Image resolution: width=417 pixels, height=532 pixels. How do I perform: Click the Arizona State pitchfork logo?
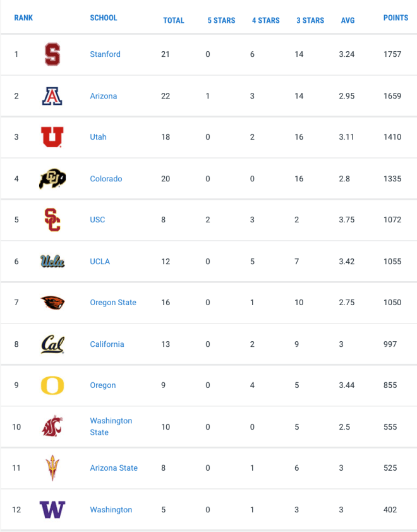point(52,468)
